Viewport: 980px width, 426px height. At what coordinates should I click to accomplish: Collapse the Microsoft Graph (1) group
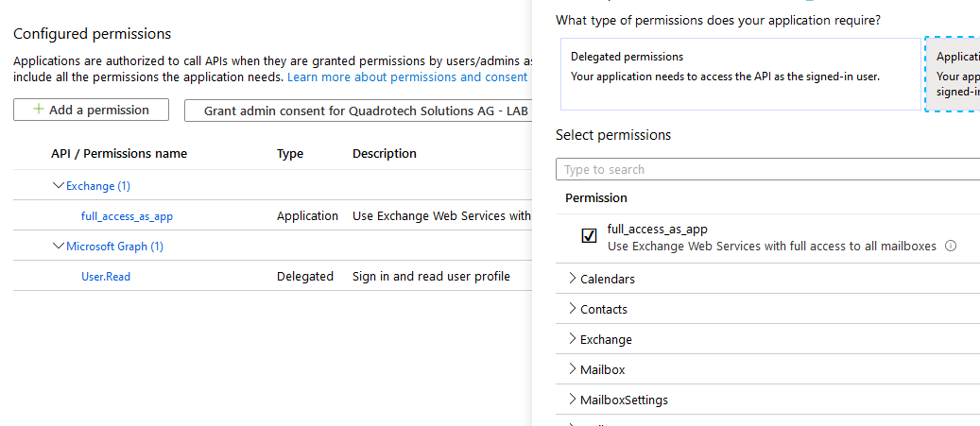pyautogui.click(x=59, y=247)
